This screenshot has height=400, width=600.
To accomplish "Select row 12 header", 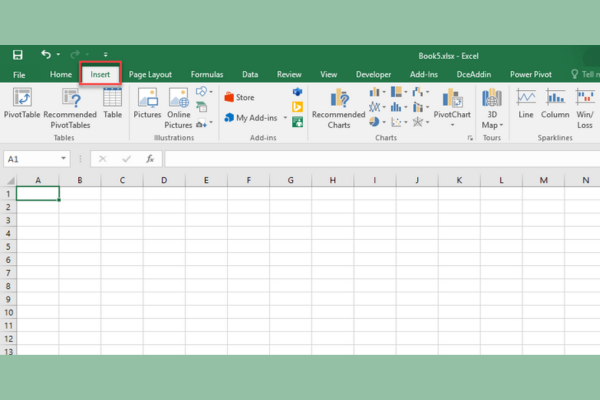I will [8, 339].
